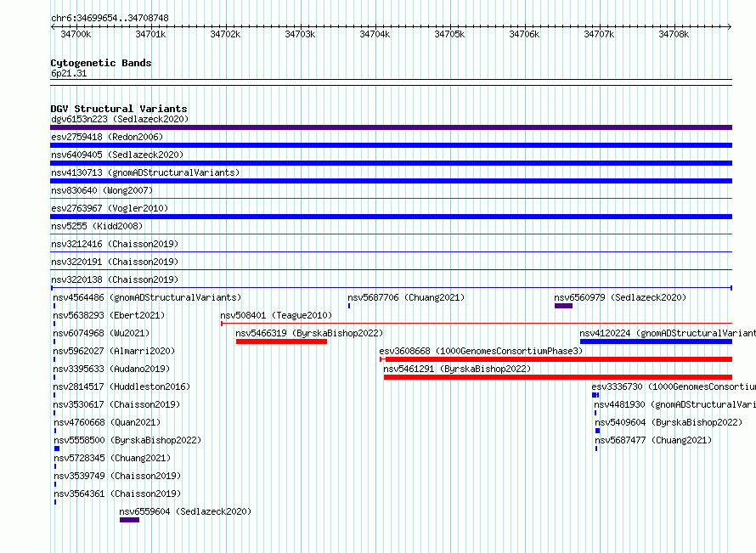This screenshot has width=756, height=553.
Task: Open nsv4130713 (gnomADStructuralVariants) label
Action: [145, 172]
